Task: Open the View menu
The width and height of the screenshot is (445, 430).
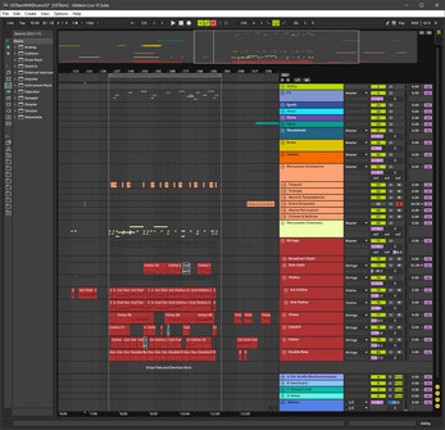Action: [x=45, y=14]
